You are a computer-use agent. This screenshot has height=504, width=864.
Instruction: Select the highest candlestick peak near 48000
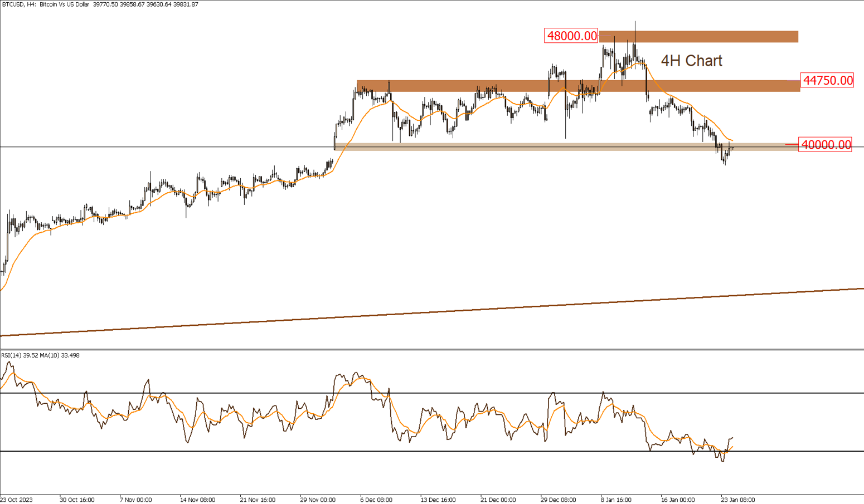click(x=635, y=28)
